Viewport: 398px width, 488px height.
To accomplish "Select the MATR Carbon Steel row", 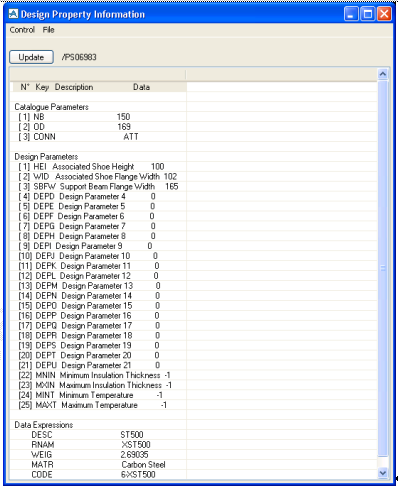I will [x=98, y=465].
